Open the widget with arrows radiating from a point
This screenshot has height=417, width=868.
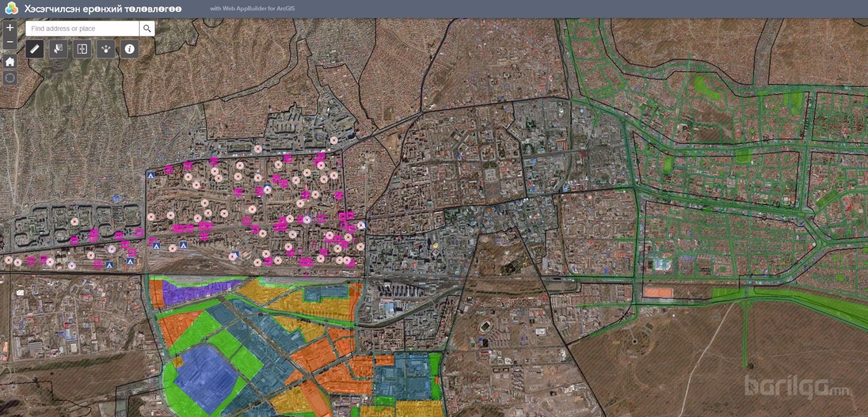point(106,49)
